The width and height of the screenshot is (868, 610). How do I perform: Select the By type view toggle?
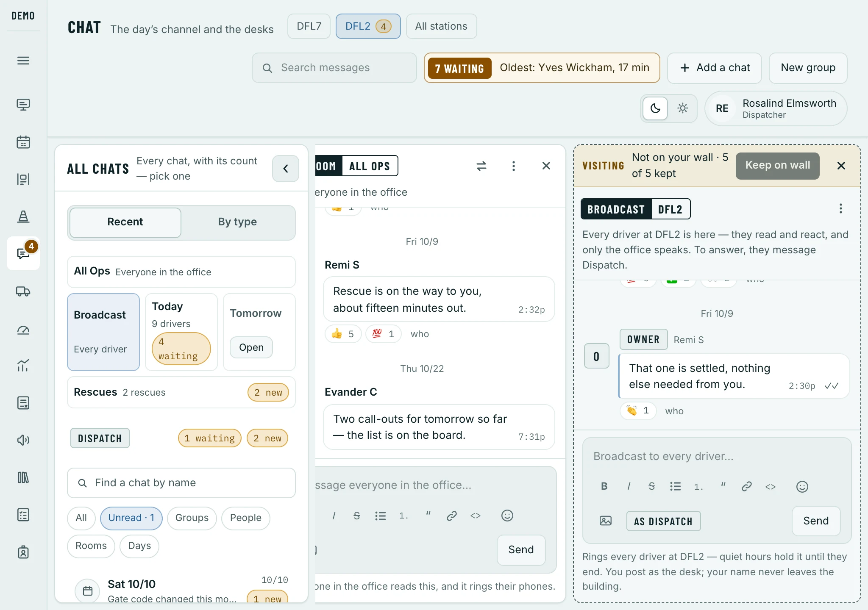click(x=237, y=222)
